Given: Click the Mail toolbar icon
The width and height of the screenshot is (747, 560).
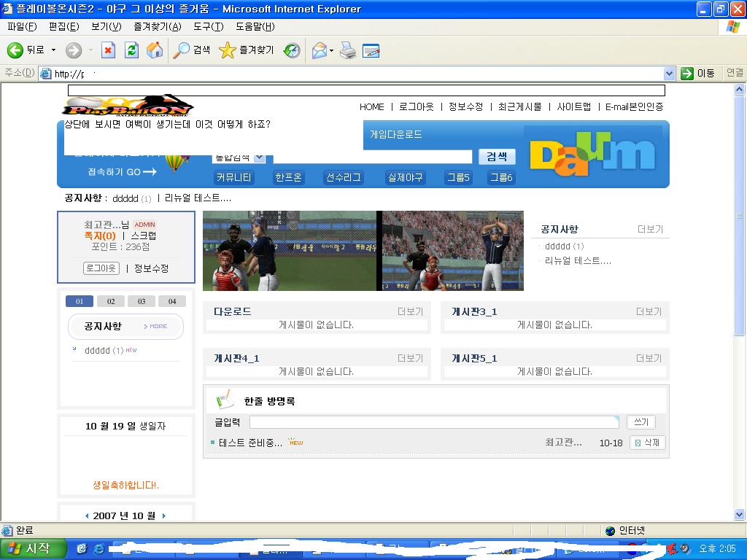Looking at the screenshot, I should [319, 50].
